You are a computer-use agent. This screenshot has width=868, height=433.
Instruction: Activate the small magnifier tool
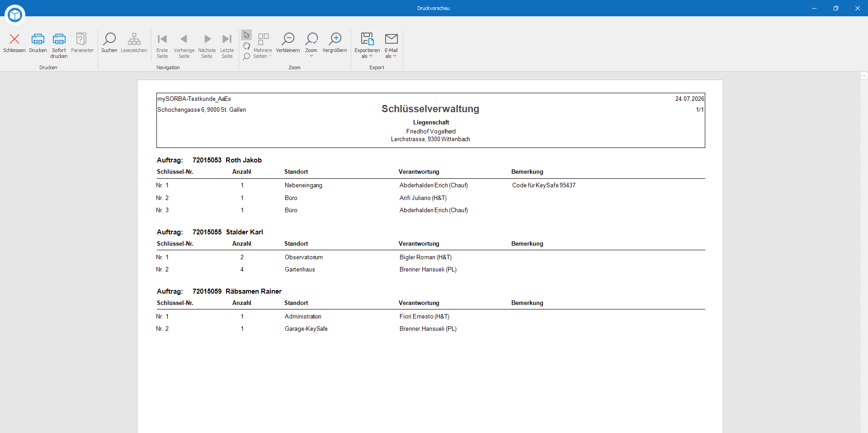(246, 57)
